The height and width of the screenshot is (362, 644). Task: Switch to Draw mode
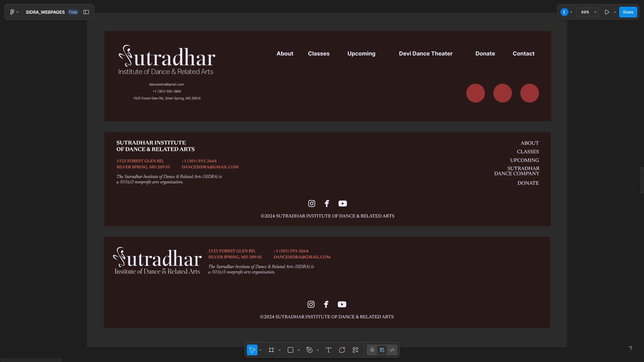372,350
